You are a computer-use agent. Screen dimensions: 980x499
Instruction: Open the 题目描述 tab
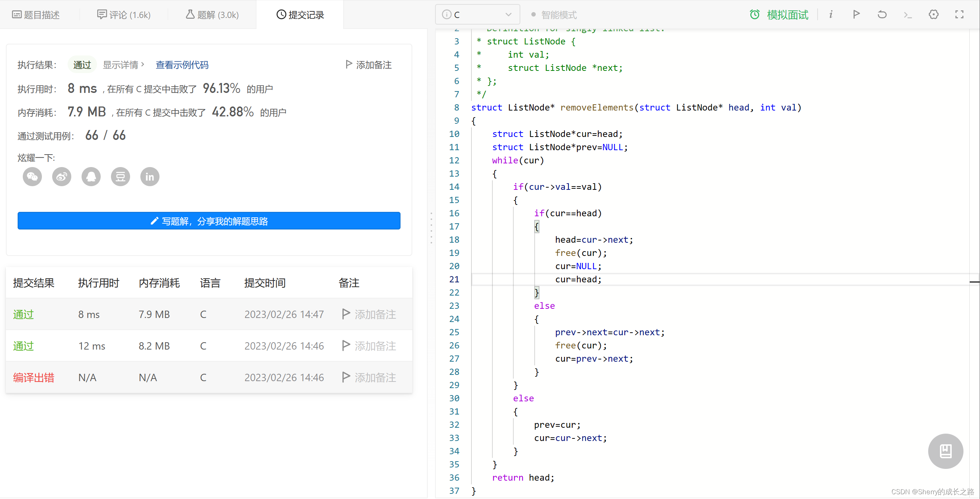[x=36, y=15]
